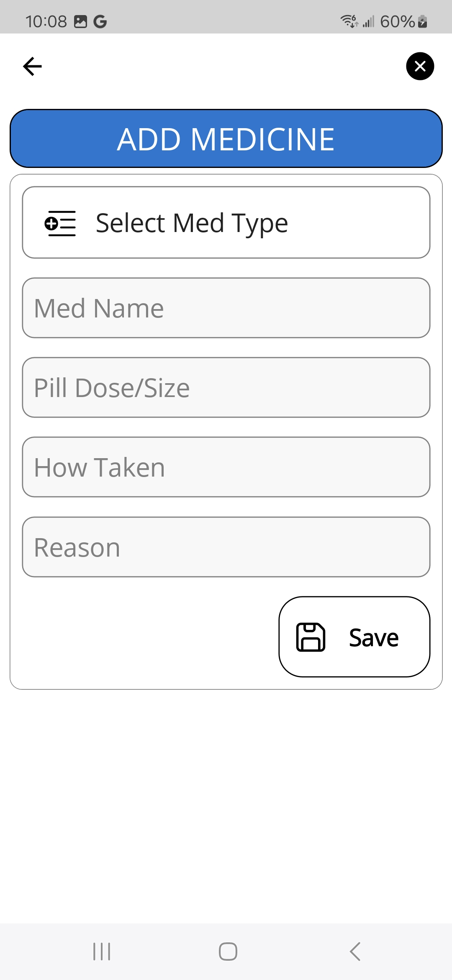Tap the Google G status bar icon
This screenshot has width=452, height=980.
tap(100, 21)
